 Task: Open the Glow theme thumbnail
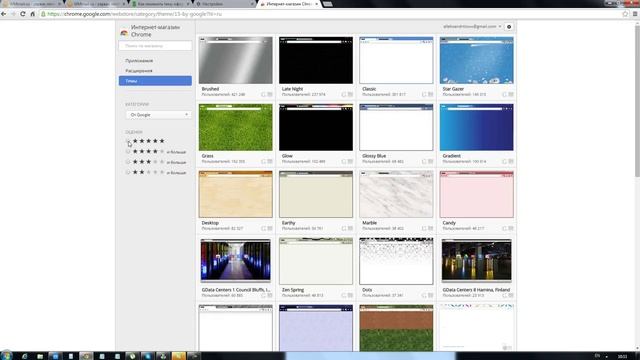coord(316,127)
